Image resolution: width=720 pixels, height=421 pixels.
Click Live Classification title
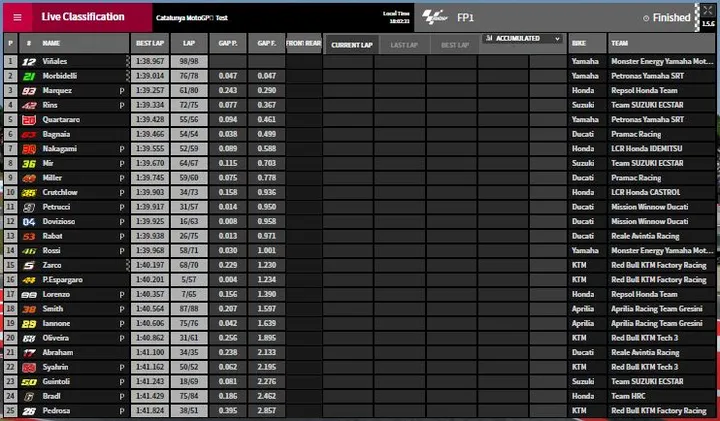click(x=83, y=17)
